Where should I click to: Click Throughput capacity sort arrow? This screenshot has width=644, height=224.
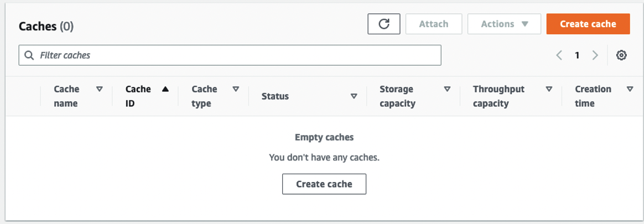tap(549, 89)
